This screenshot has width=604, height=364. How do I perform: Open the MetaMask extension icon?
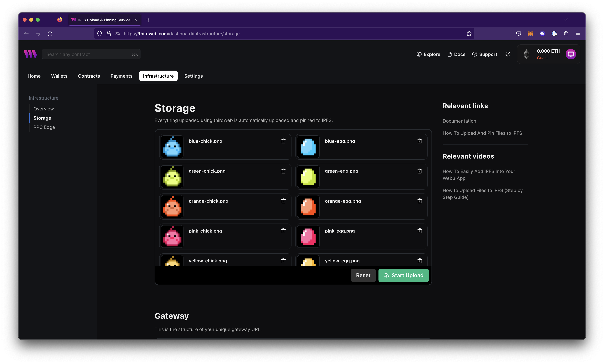(x=530, y=34)
